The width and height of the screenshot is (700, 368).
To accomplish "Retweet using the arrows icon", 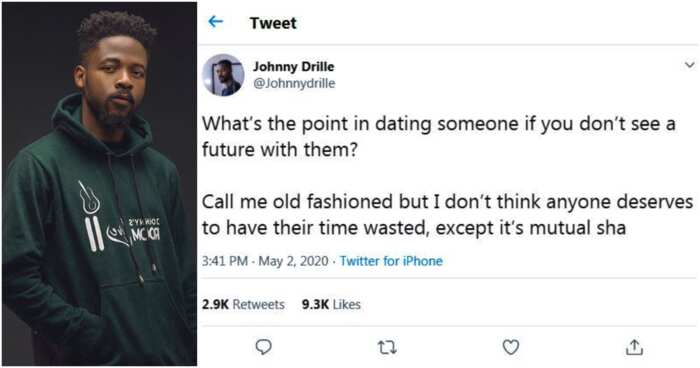I will click(387, 347).
